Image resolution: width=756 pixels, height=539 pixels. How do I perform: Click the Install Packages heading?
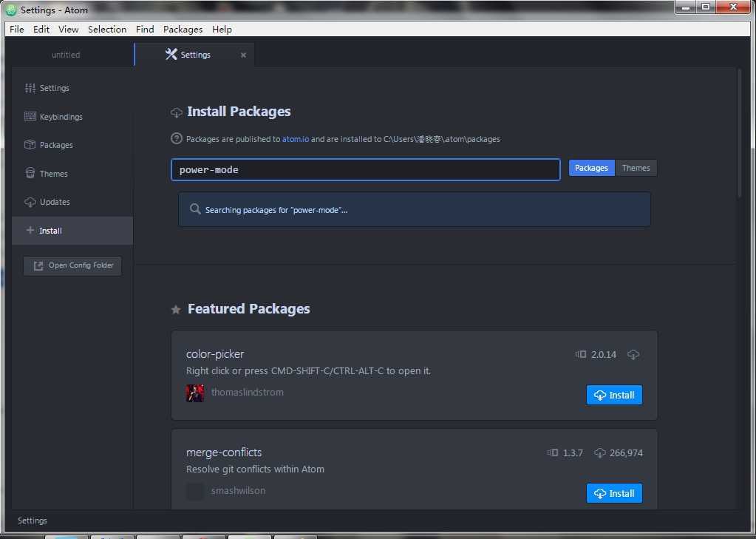pos(239,112)
